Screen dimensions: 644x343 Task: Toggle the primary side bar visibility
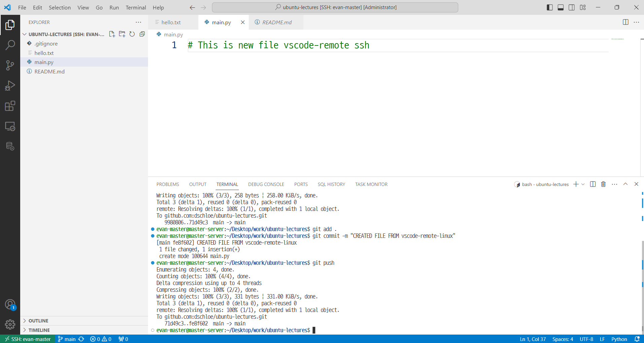[550, 7]
